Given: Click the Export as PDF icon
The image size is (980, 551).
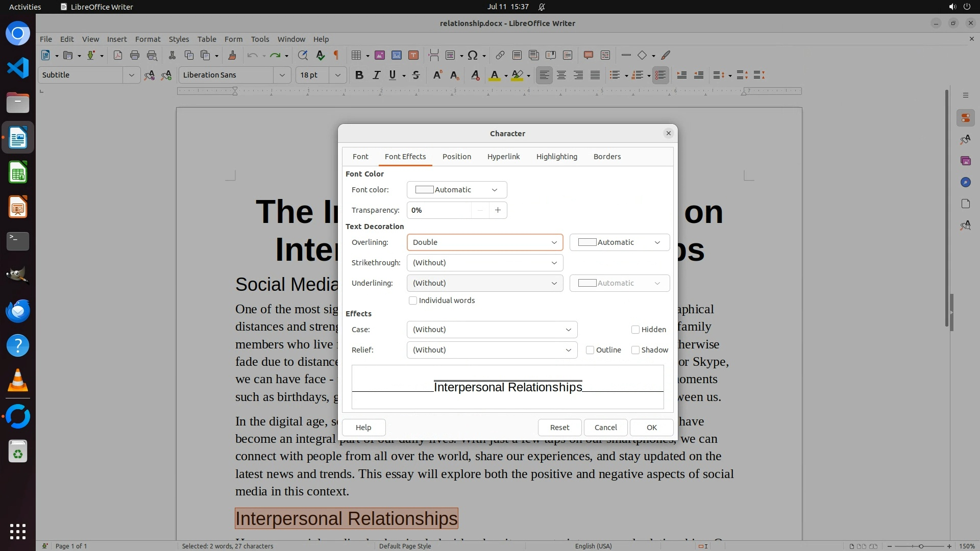Looking at the screenshot, I should pyautogui.click(x=118, y=55).
